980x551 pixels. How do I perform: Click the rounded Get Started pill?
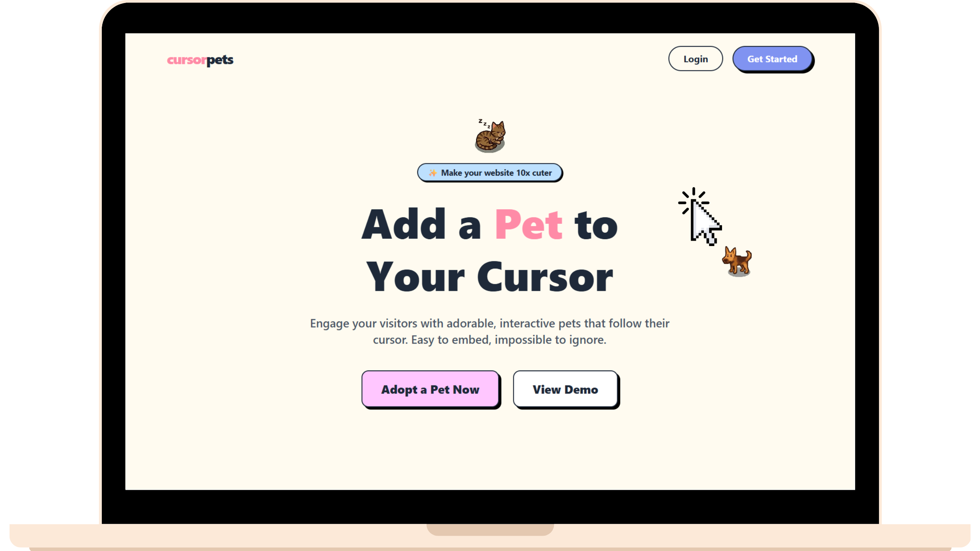coord(773,59)
